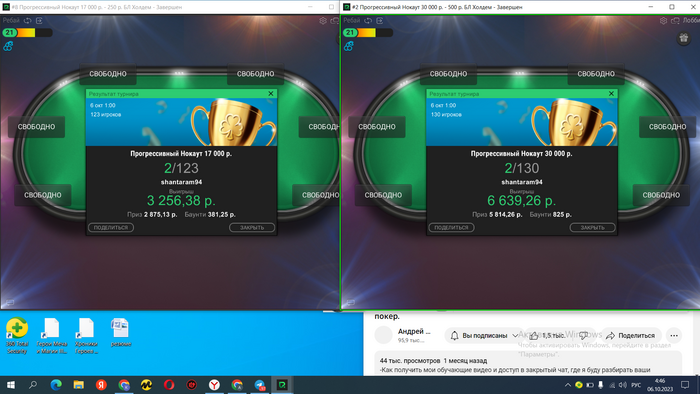Viewport: 700px width, 394px height.
Task: Click the Свободно seat at top-left of right table
Action: pos(448,74)
